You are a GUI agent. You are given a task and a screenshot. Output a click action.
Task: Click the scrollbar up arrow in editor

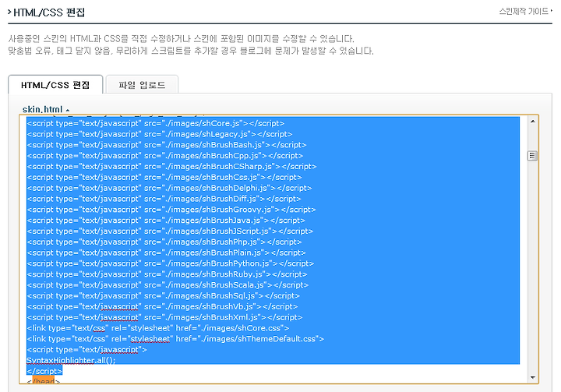[x=532, y=122]
